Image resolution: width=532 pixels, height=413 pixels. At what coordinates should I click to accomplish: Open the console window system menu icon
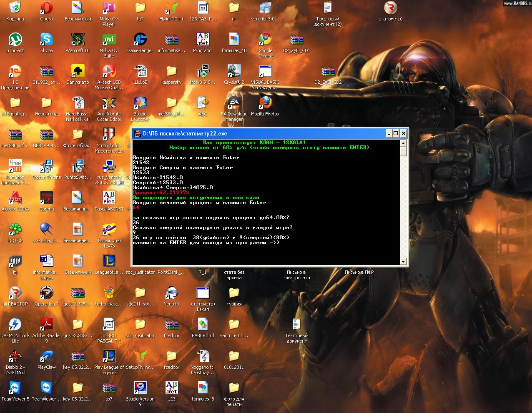(x=137, y=133)
